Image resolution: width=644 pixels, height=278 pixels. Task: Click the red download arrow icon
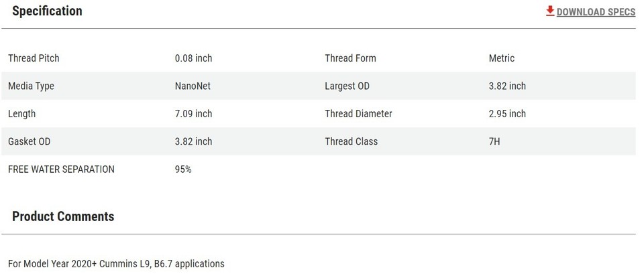click(550, 11)
